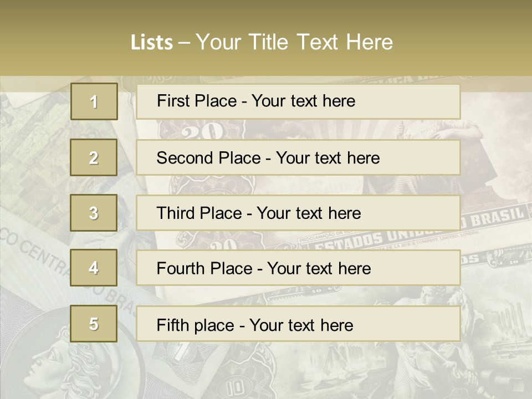Click the number 3 box
532x399 pixels.
click(x=94, y=213)
